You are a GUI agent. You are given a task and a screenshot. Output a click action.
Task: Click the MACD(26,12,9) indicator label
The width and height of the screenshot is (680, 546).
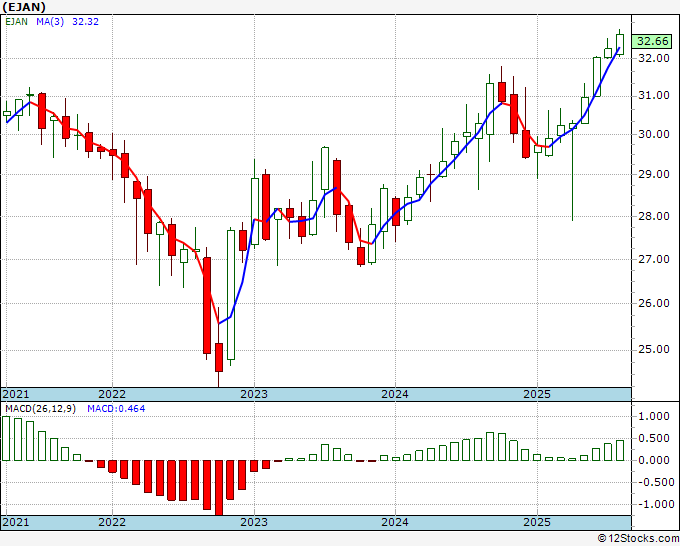pyautogui.click(x=40, y=409)
